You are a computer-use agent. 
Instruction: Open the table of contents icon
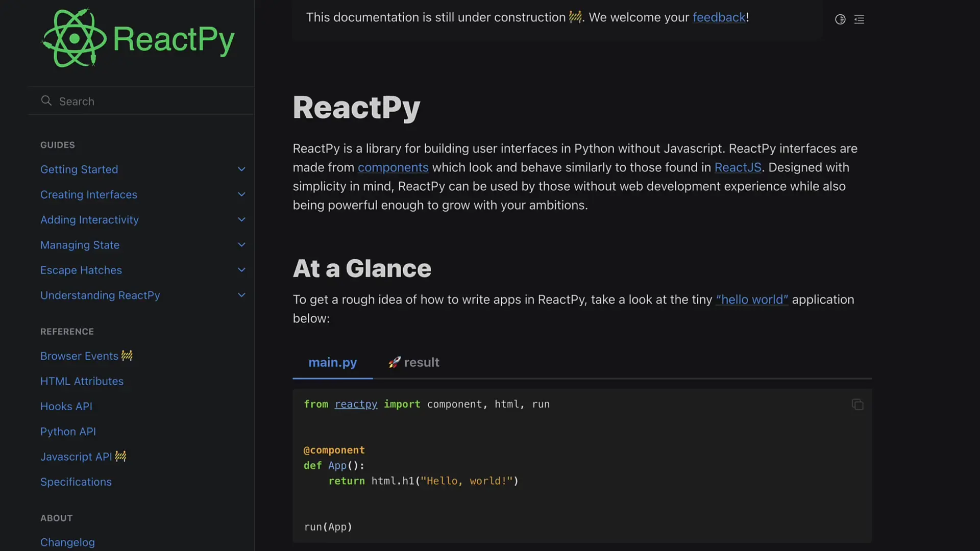click(859, 19)
